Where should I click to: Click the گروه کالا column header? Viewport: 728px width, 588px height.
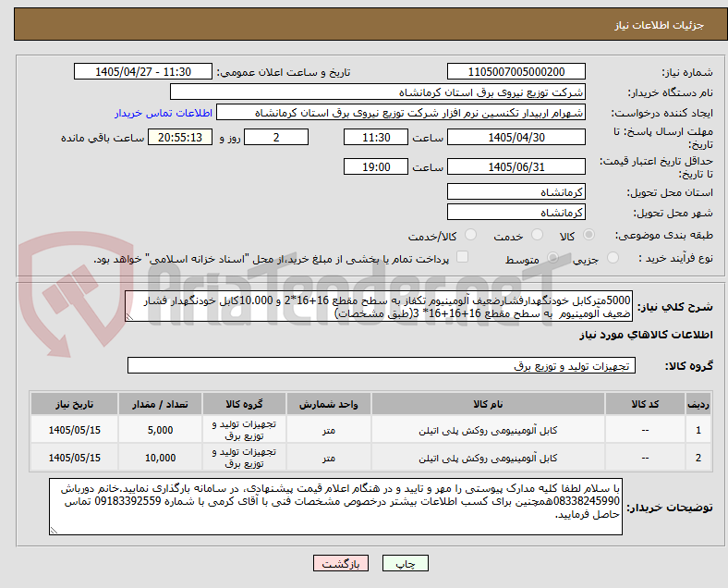click(x=244, y=404)
